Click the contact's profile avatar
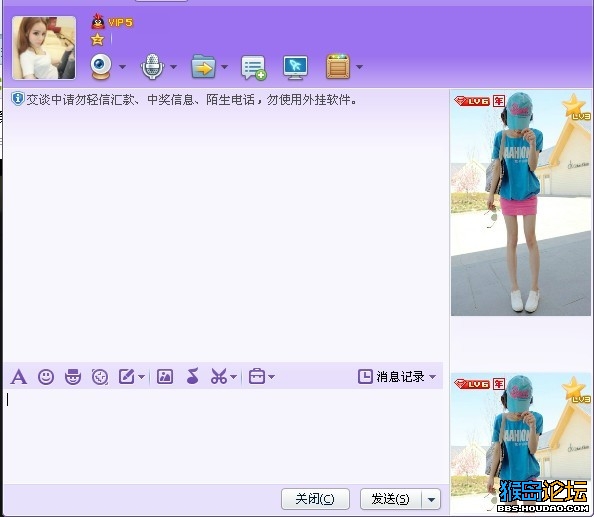The height and width of the screenshot is (517, 594). (44, 48)
